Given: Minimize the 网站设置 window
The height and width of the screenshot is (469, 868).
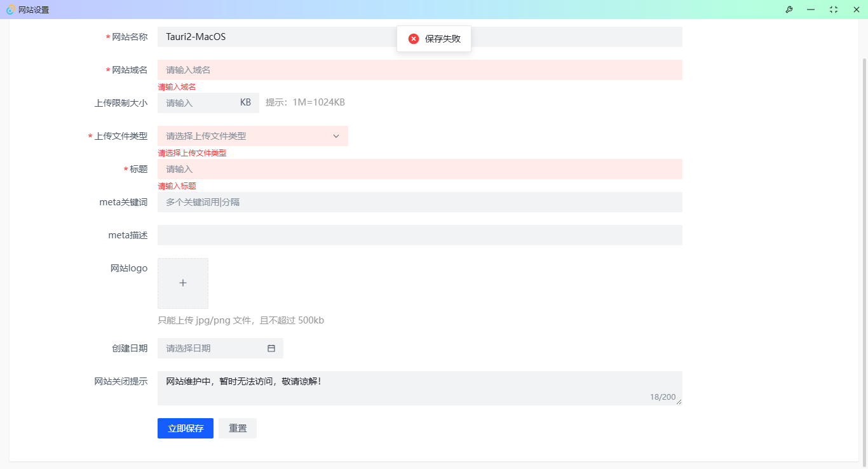Looking at the screenshot, I should point(811,10).
